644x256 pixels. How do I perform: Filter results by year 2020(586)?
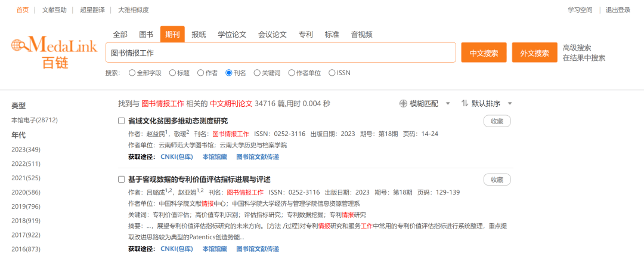tap(26, 192)
